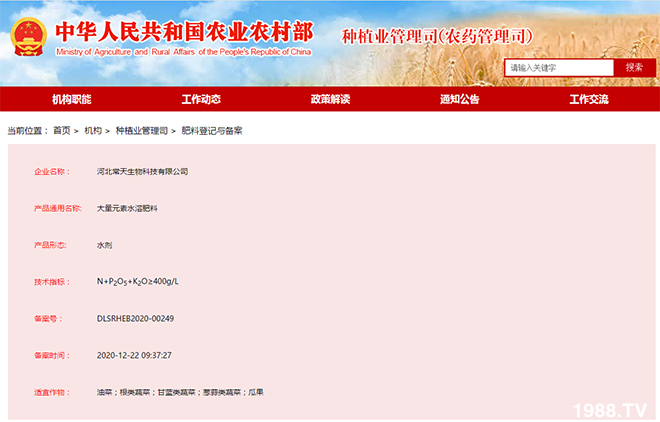Open the 通知公告 navigation item
This screenshot has height=422, width=660.
point(459,100)
